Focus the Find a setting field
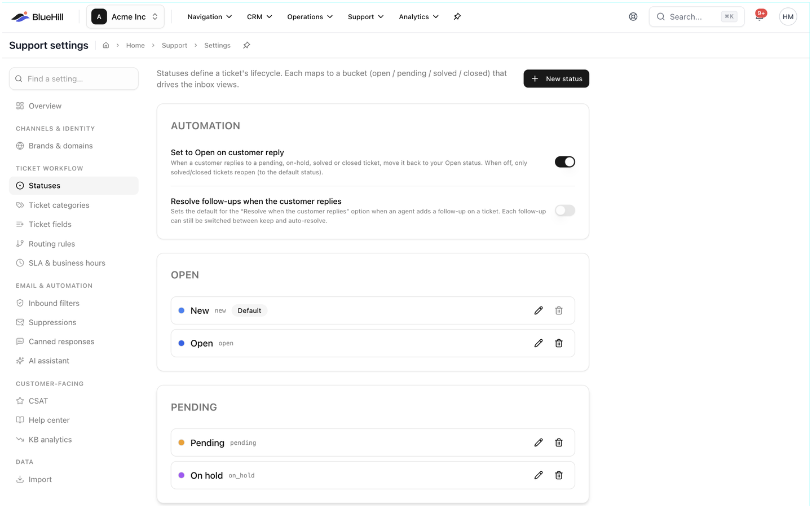812x508 pixels. [x=74, y=78]
